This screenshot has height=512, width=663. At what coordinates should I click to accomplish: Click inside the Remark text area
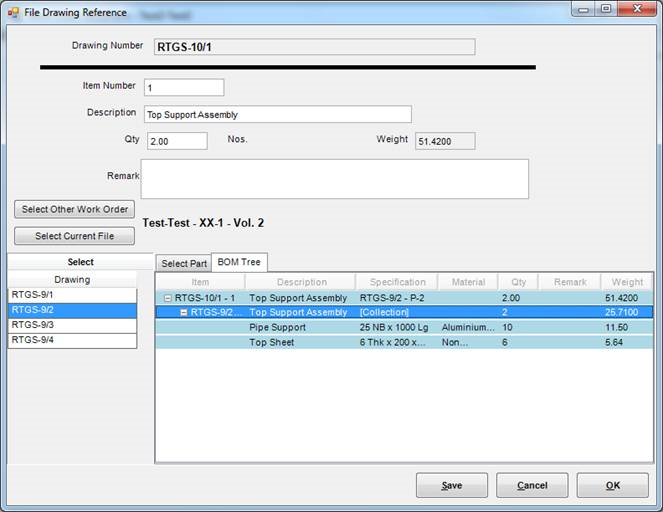(x=334, y=179)
